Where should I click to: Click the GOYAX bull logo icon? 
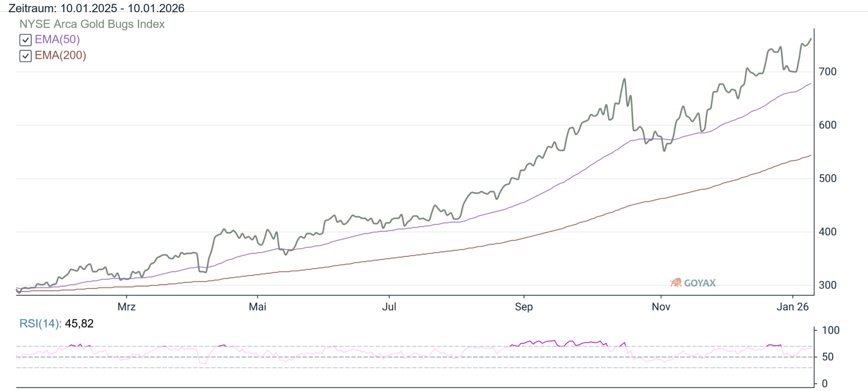[676, 282]
